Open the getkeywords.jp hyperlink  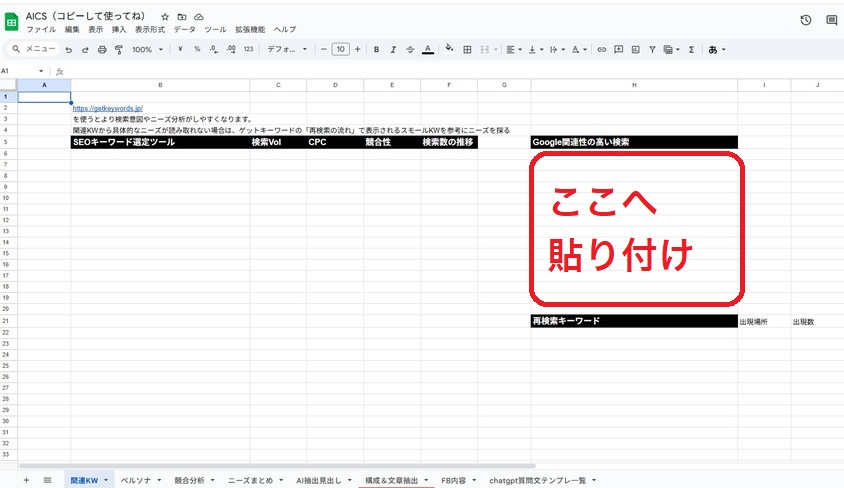[109, 107]
